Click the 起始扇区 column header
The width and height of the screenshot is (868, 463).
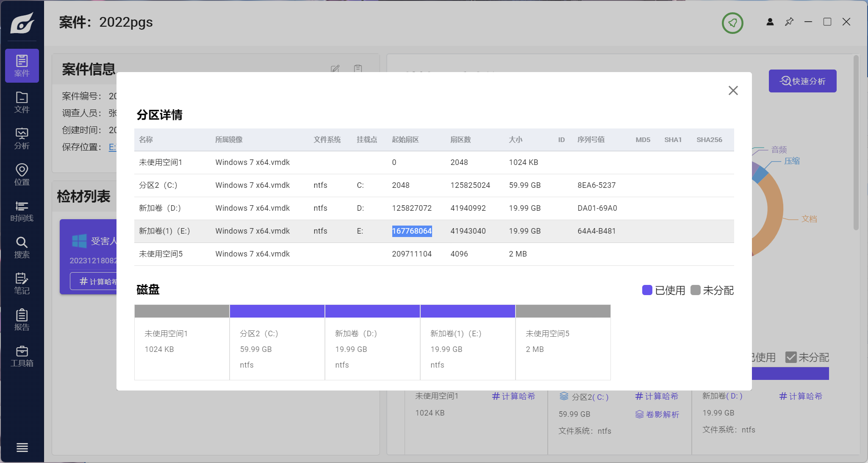(405, 139)
